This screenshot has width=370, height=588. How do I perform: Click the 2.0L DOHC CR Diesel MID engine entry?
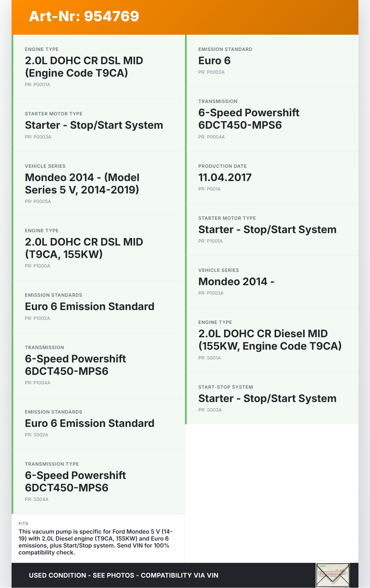point(270,340)
